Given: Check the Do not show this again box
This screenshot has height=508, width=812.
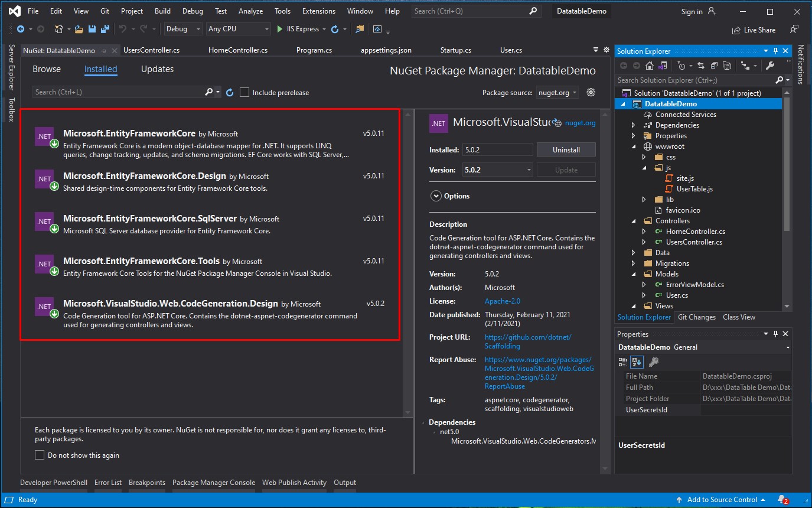Looking at the screenshot, I should click(x=40, y=455).
